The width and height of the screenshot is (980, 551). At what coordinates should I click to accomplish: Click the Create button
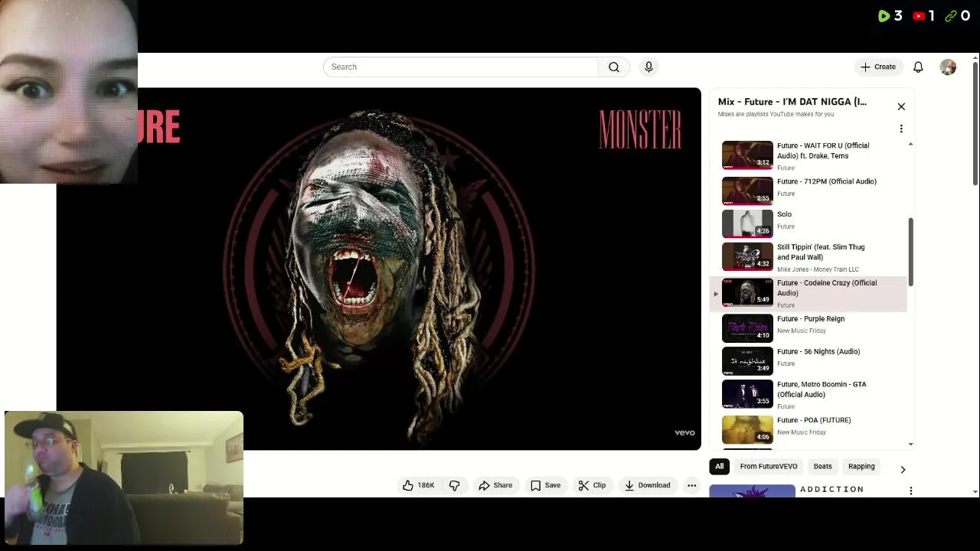point(878,67)
